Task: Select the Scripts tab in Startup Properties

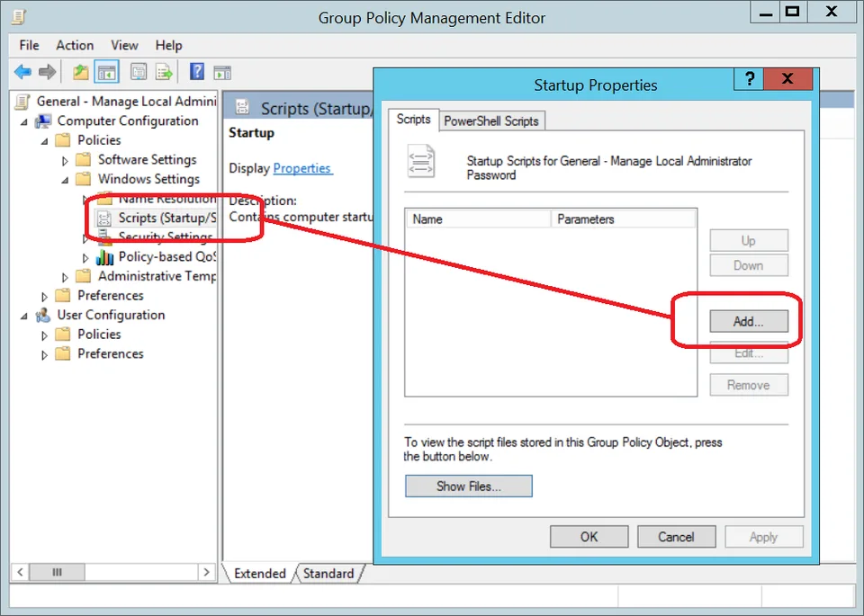Action: [414, 120]
